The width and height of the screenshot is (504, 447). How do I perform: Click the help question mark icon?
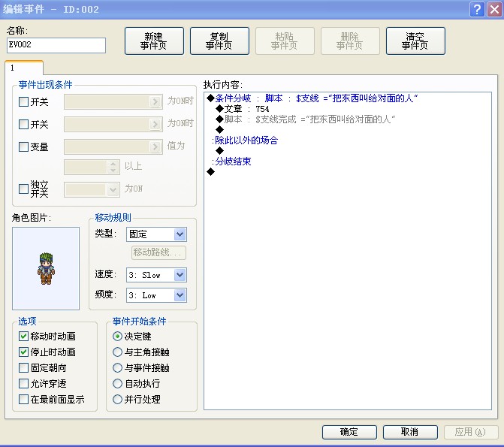point(477,9)
